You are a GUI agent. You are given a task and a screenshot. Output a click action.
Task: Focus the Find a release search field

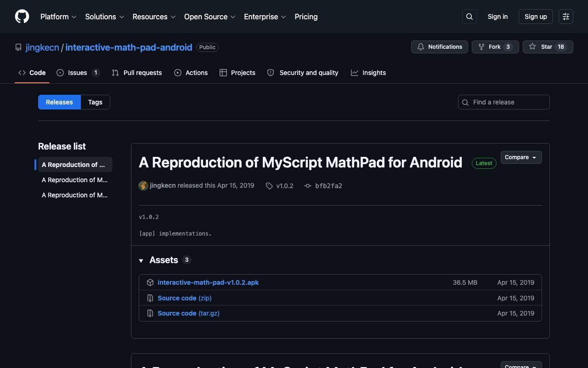point(504,102)
